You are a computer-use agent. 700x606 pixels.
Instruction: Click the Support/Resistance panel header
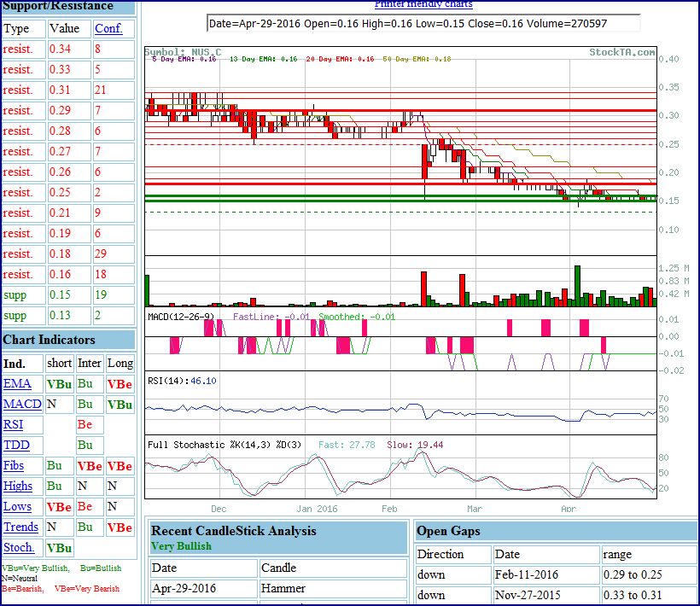[58, 6]
